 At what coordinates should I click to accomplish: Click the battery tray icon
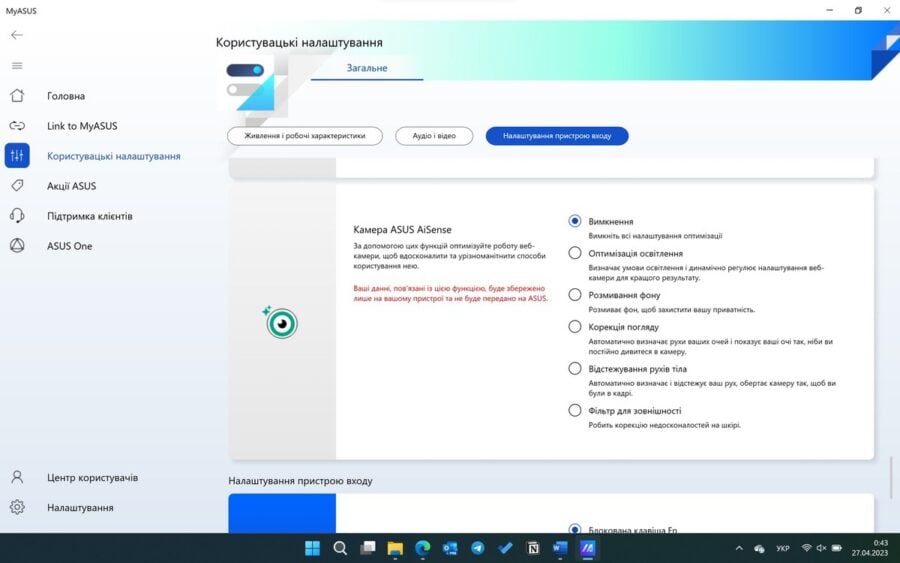click(x=837, y=548)
